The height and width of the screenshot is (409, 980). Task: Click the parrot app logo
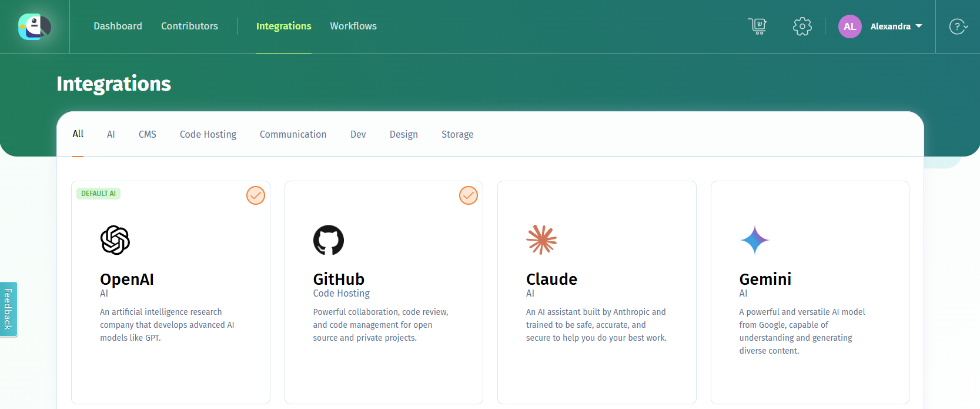(35, 26)
